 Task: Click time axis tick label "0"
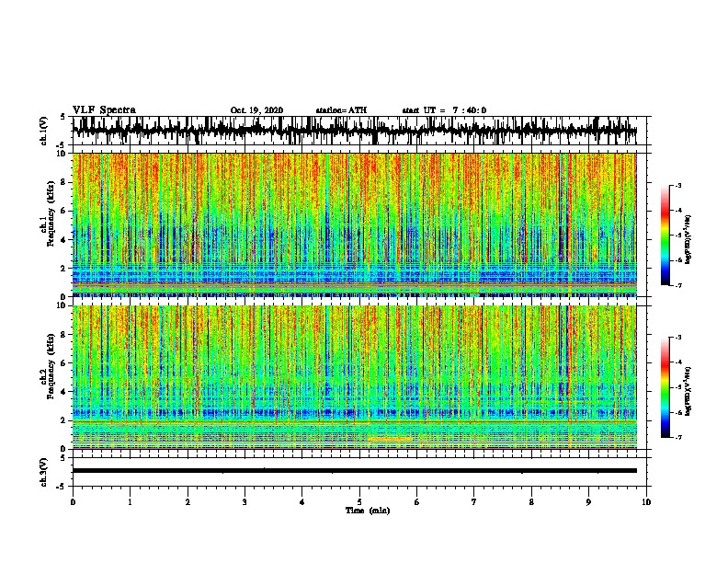tap(73, 502)
